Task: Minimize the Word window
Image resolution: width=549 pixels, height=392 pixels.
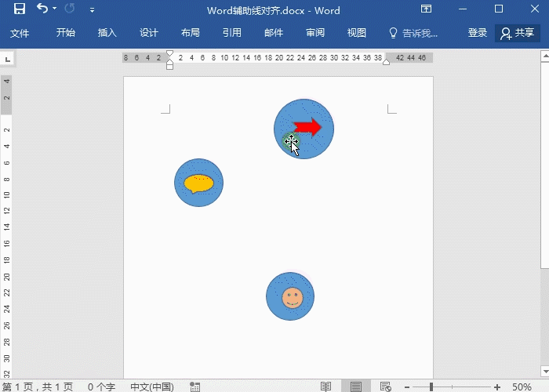Action: (x=463, y=9)
